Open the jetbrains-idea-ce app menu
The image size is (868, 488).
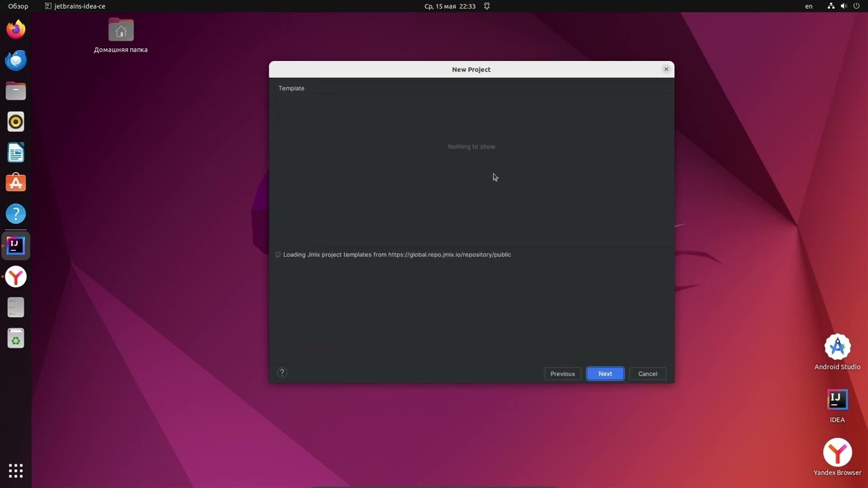click(75, 6)
